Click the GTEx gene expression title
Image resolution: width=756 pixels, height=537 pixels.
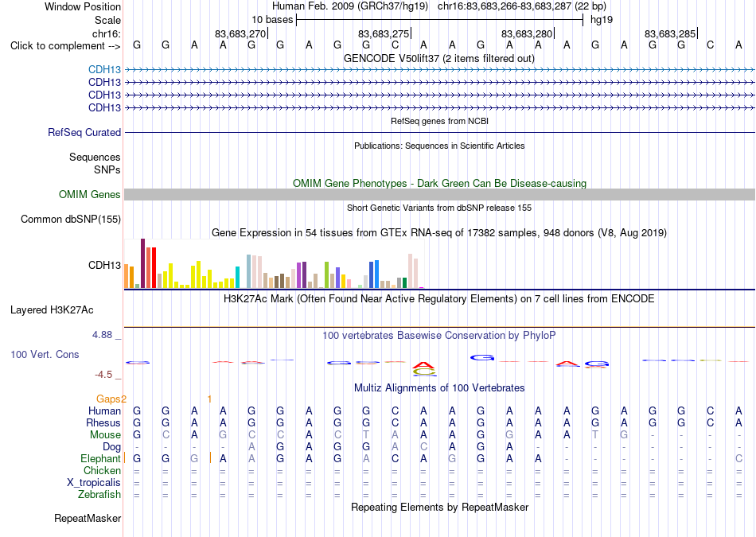point(439,233)
